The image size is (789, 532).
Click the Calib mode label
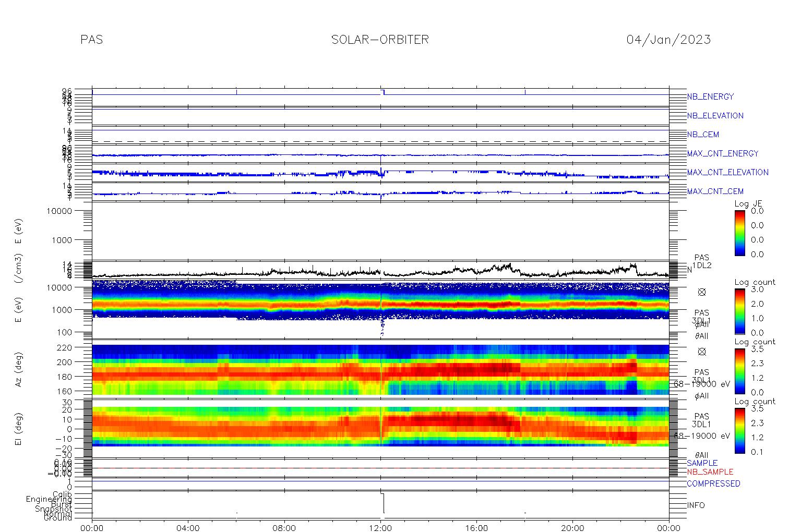pyautogui.click(x=62, y=494)
